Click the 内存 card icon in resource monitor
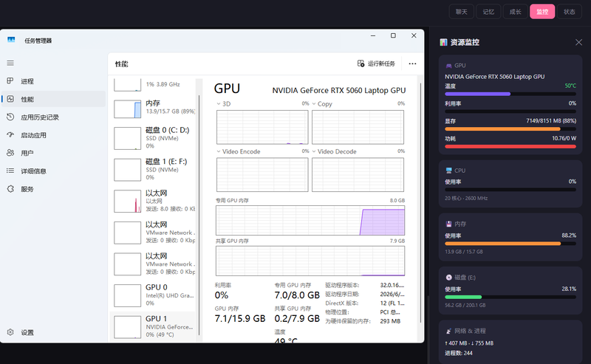The width and height of the screenshot is (591, 364). pos(448,224)
